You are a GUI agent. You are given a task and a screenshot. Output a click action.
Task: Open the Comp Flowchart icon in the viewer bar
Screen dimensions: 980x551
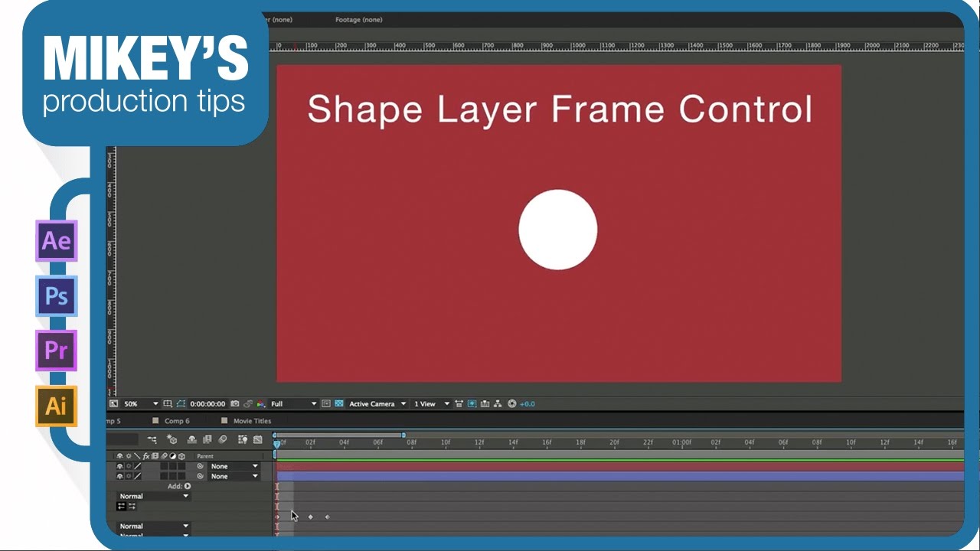click(x=498, y=403)
